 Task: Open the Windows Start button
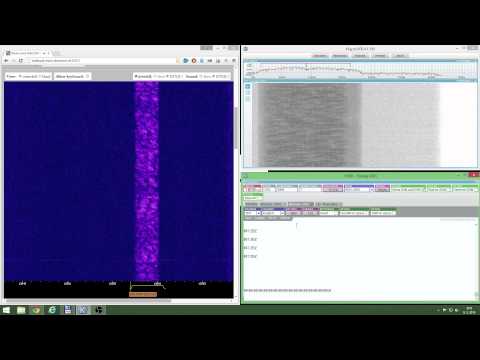point(6,310)
